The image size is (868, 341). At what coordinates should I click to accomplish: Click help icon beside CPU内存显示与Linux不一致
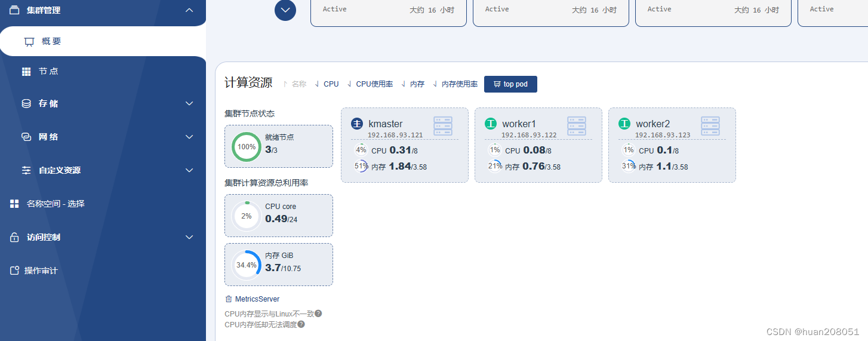[318, 314]
